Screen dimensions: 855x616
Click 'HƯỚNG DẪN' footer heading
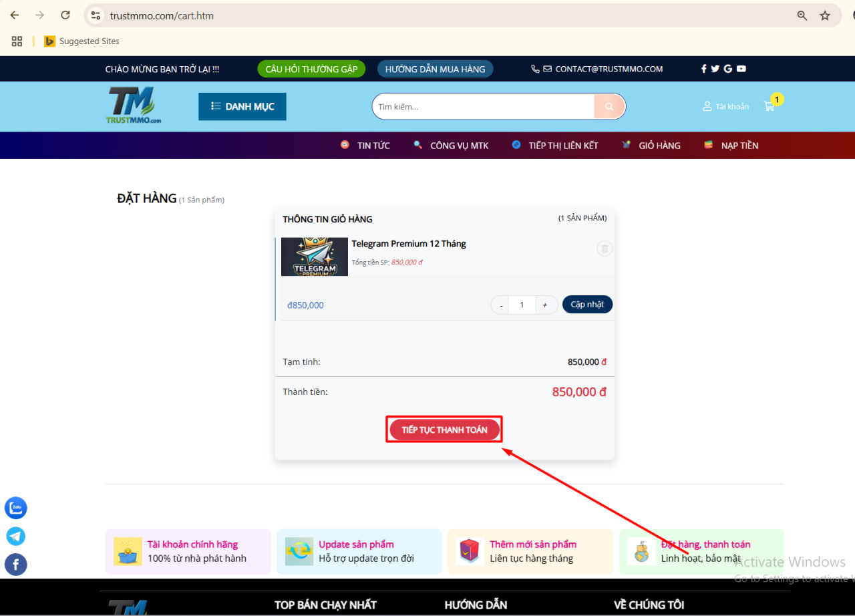(x=476, y=605)
